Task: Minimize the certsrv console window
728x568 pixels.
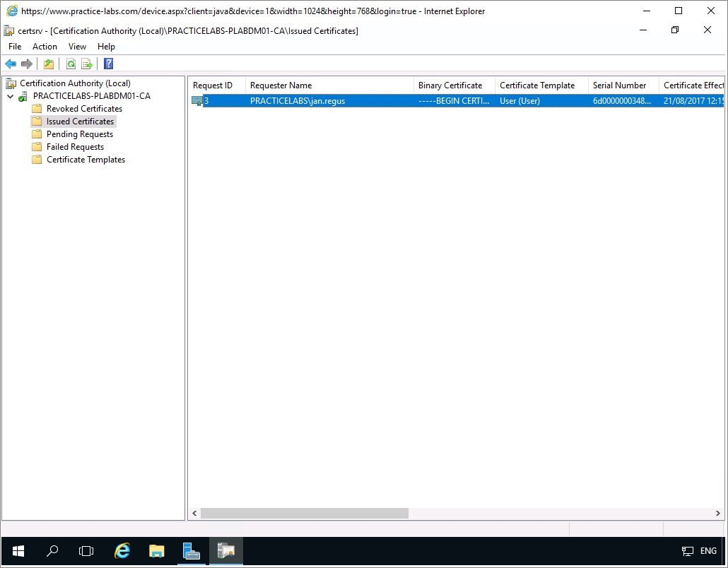Action: [x=643, y=30]
